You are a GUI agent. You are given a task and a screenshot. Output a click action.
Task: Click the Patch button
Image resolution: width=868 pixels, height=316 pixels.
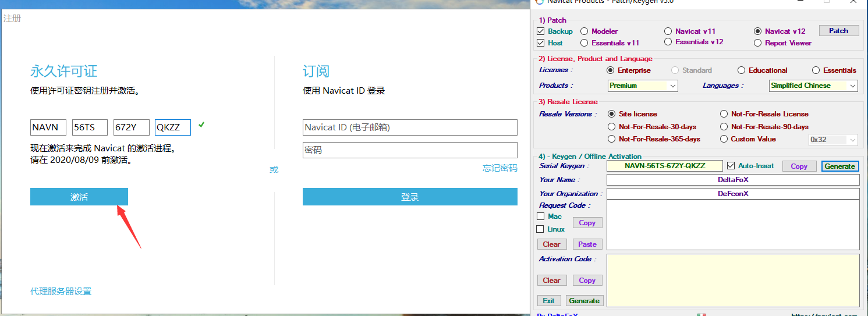click(839, 31)
